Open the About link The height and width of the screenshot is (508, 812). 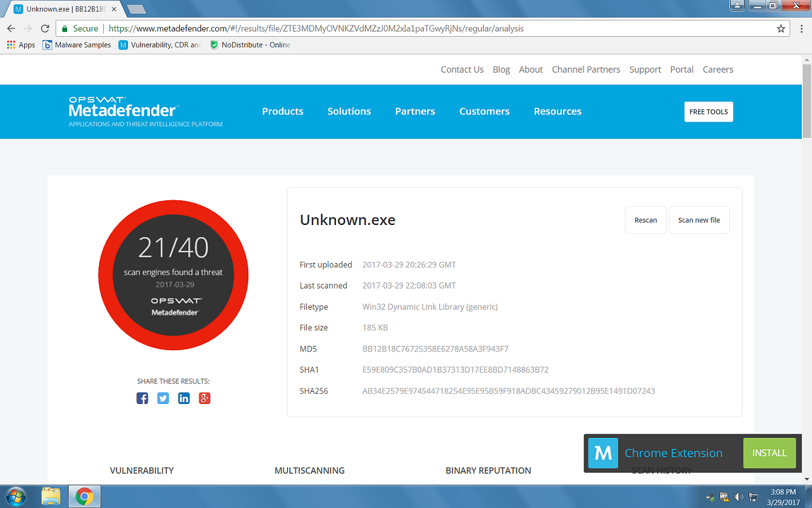click(531, 70)
